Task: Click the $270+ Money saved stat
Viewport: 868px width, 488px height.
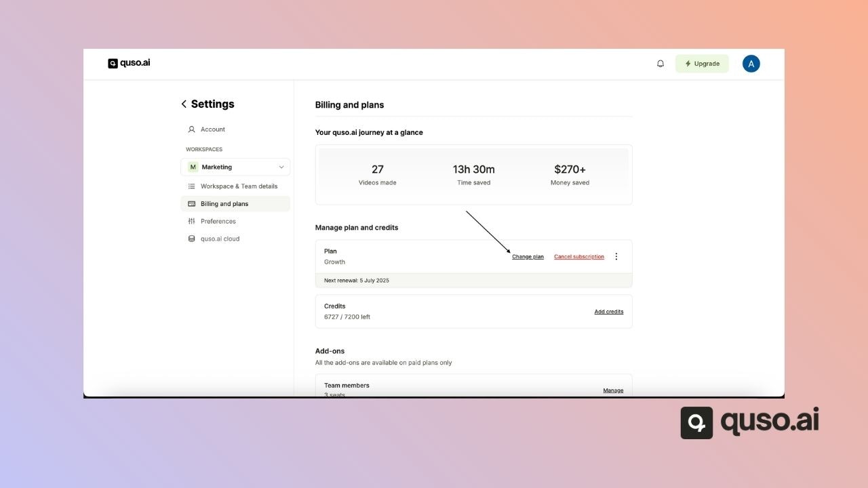Action: (570, 174)
